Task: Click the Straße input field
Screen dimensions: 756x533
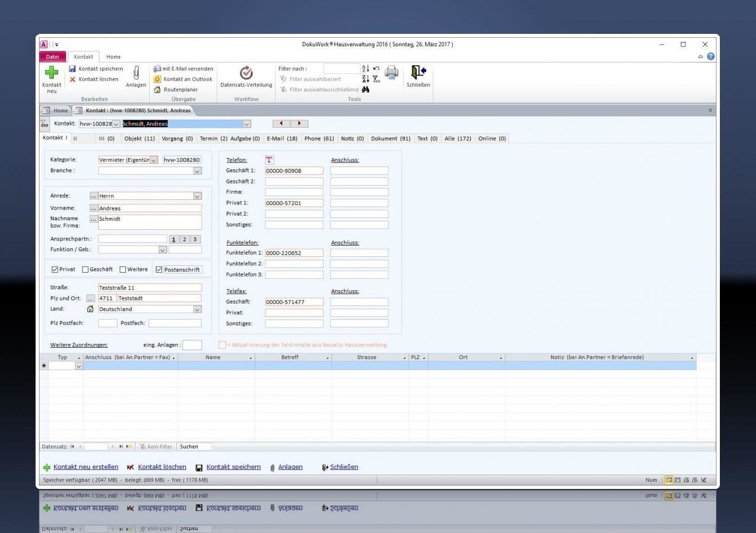Action: (x=149, y=288)
